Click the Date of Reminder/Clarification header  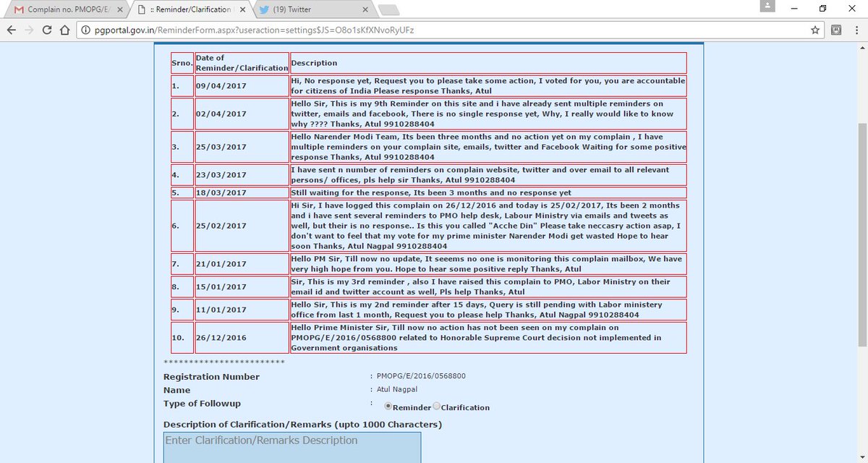(242, 63)
